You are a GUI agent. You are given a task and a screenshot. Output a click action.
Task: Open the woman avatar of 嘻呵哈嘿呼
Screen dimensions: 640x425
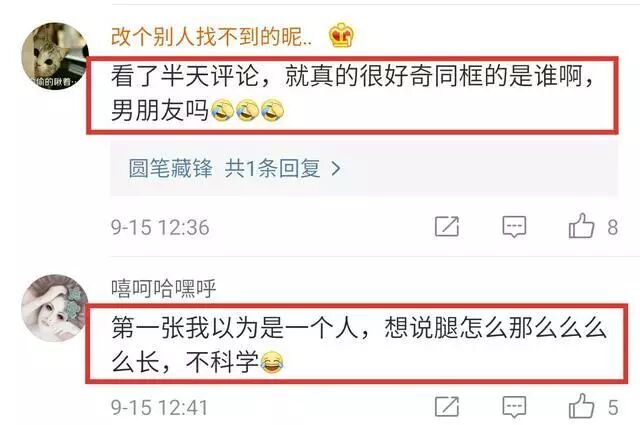(x=55, y=308)
